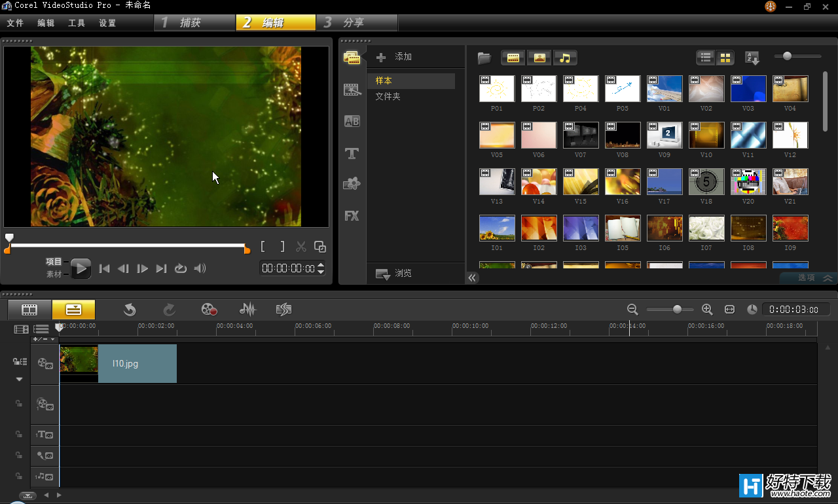This screenshot has height=504, width=838.
Task: Adjust timecode using the stepper arrows
Action: pyautogui.click(x=320, y=268)
